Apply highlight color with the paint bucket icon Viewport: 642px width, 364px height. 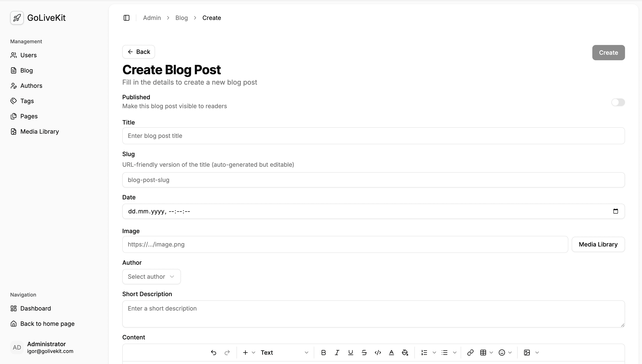(405, 352)
